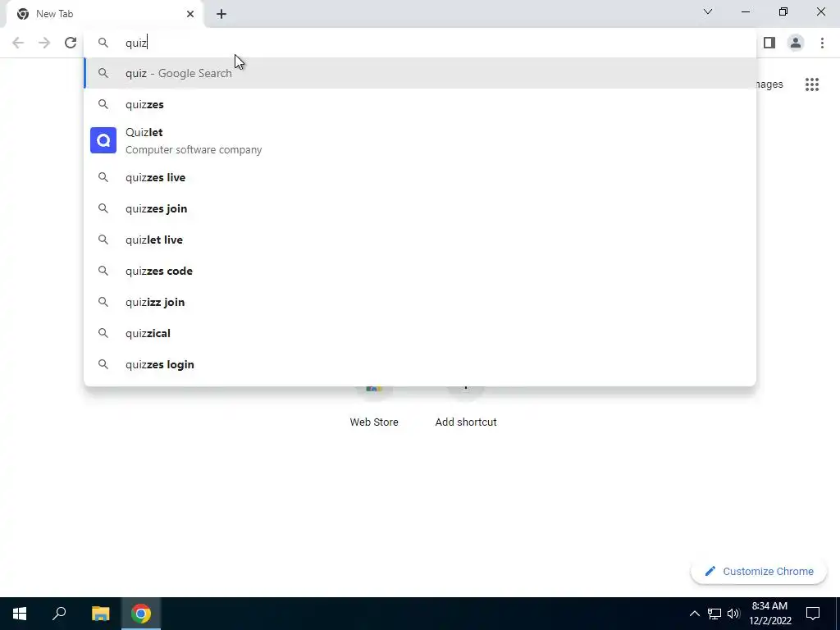The image size is (840, 630).
Task: Choose the 'quizizz join' suggestion
Action: (420, 302)
